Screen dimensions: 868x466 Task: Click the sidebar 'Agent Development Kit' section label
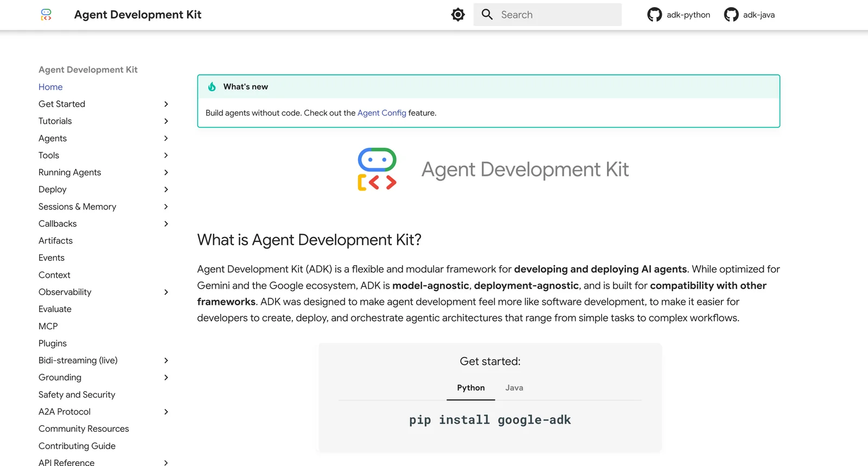[88, 69]
